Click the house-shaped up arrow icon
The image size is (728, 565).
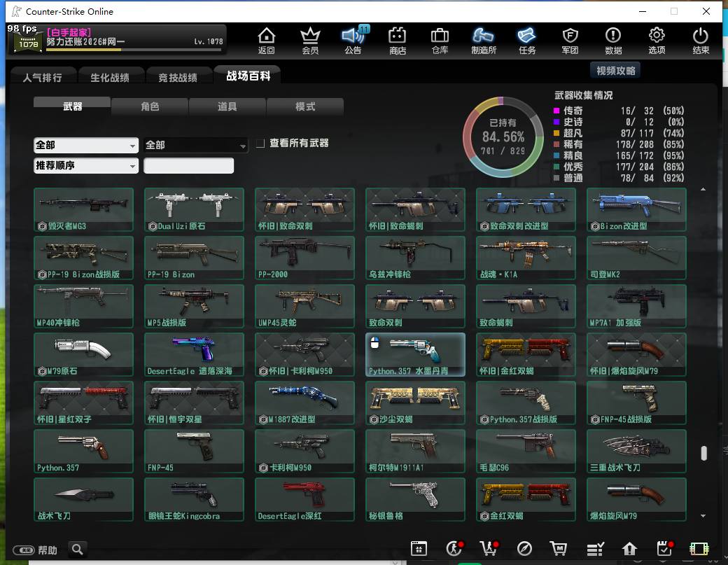pos(629,549)
